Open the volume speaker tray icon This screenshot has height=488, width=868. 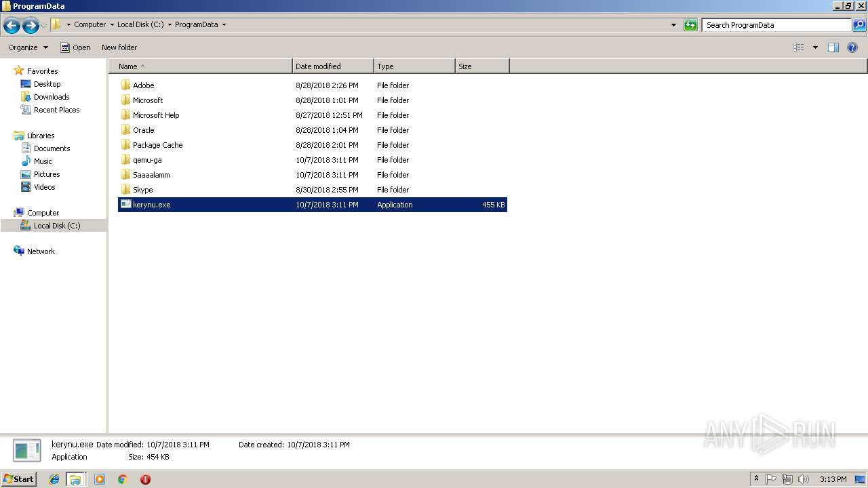[804, 479]
